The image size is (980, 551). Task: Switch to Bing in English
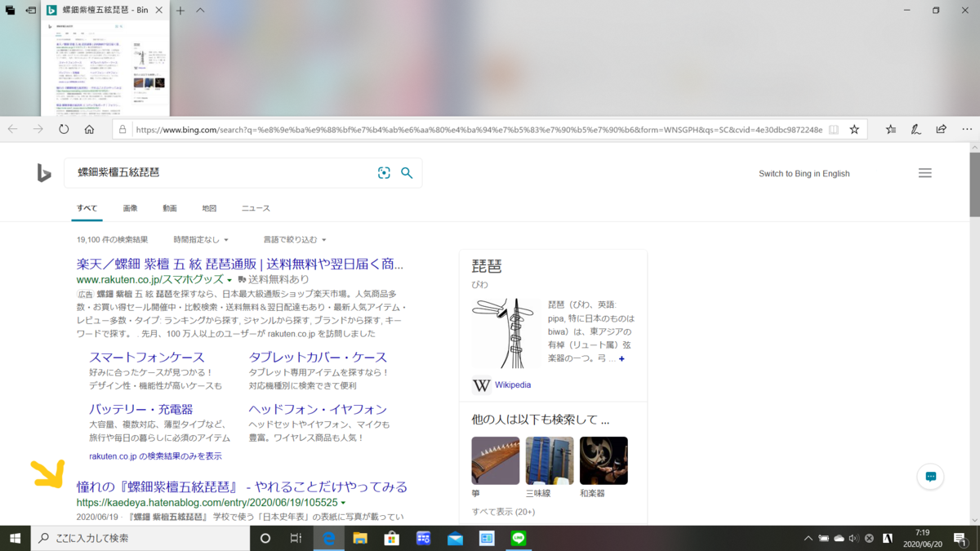coord(804,174)
